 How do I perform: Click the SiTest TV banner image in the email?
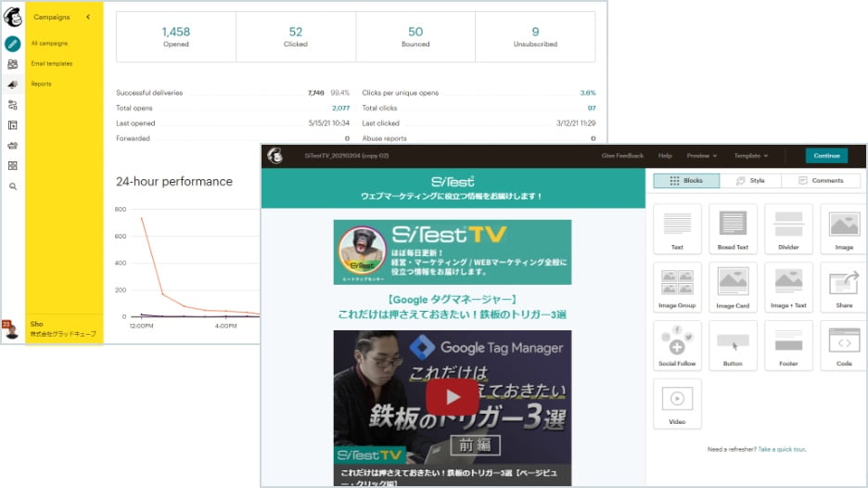453,252
